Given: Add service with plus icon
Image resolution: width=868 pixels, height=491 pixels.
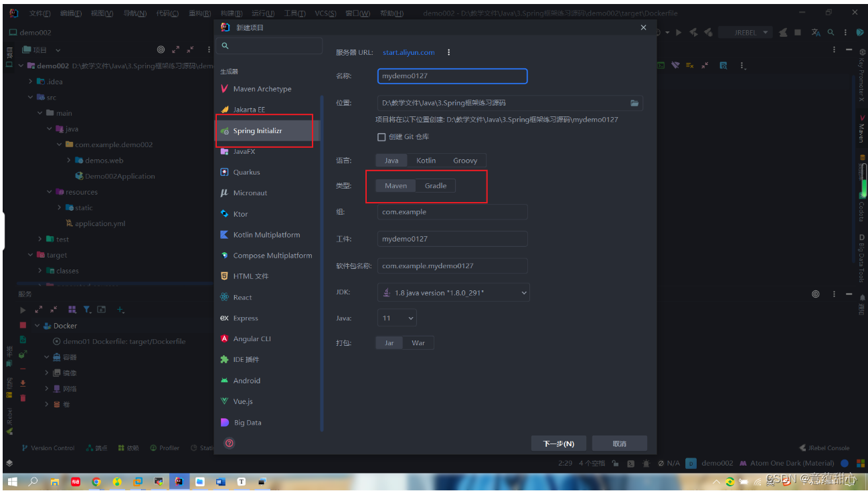Looking at the screenshot, I should [x=120, y=310].
